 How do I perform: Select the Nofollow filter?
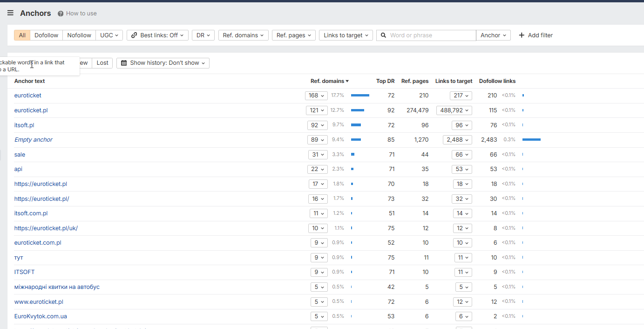point(79,35)
